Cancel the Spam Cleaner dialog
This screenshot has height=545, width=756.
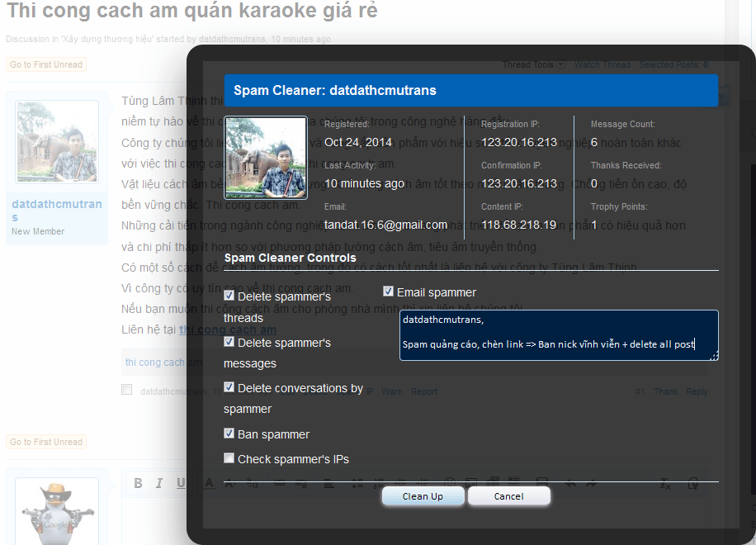508,496
